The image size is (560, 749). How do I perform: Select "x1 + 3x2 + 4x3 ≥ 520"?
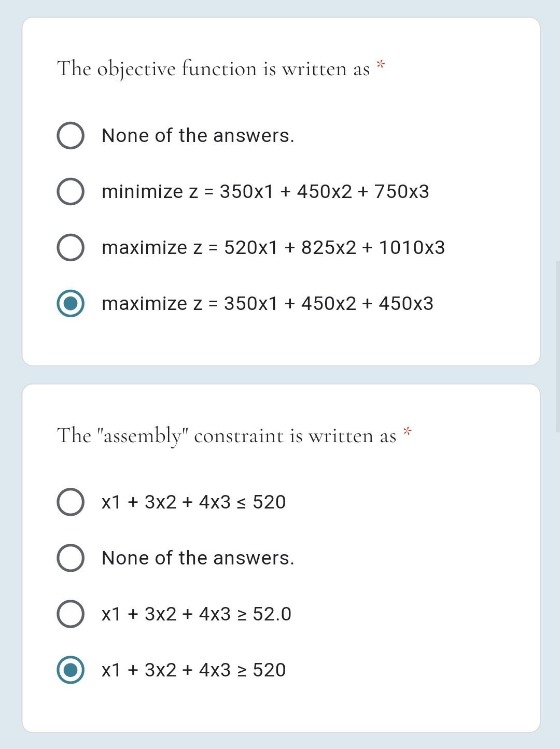point(71,669)
